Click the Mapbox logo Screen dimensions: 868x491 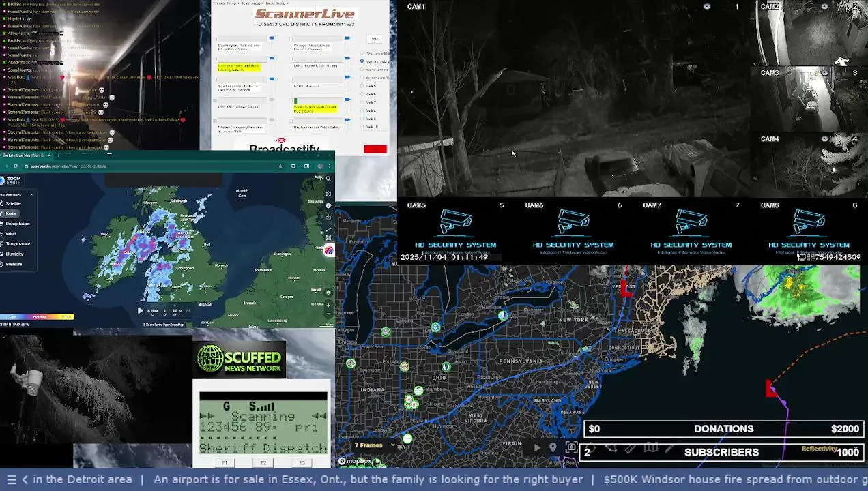click(x=356, y=462)
